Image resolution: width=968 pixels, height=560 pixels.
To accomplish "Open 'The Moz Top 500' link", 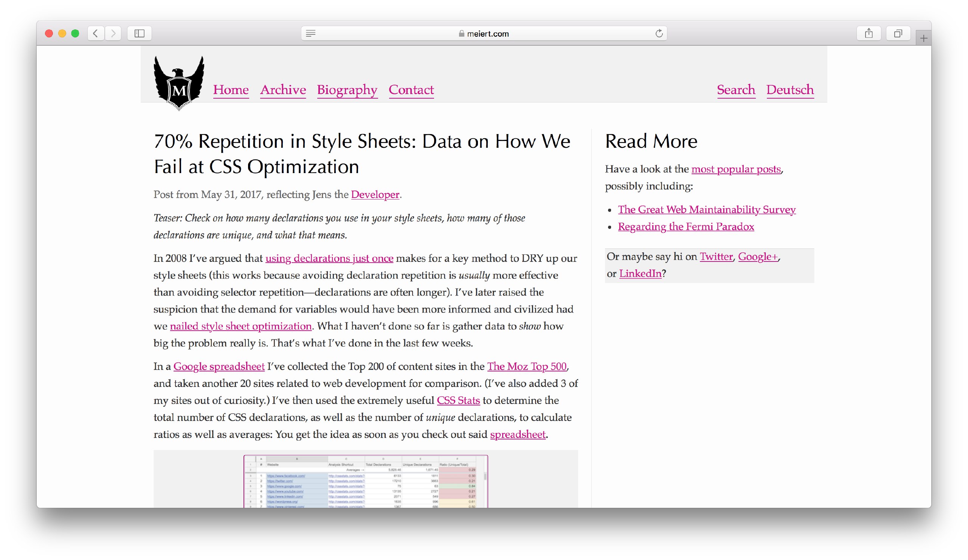I will tap(527, 367).
